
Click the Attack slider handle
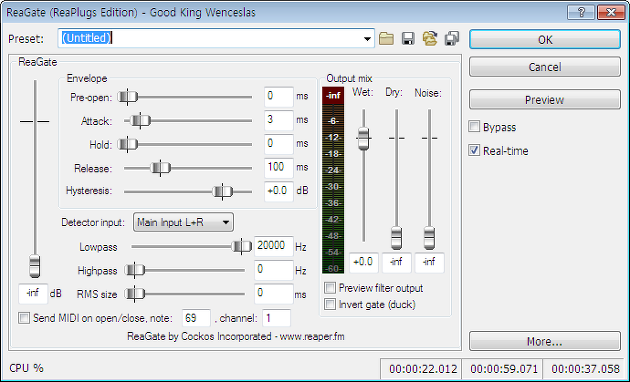tap(140, 120)
